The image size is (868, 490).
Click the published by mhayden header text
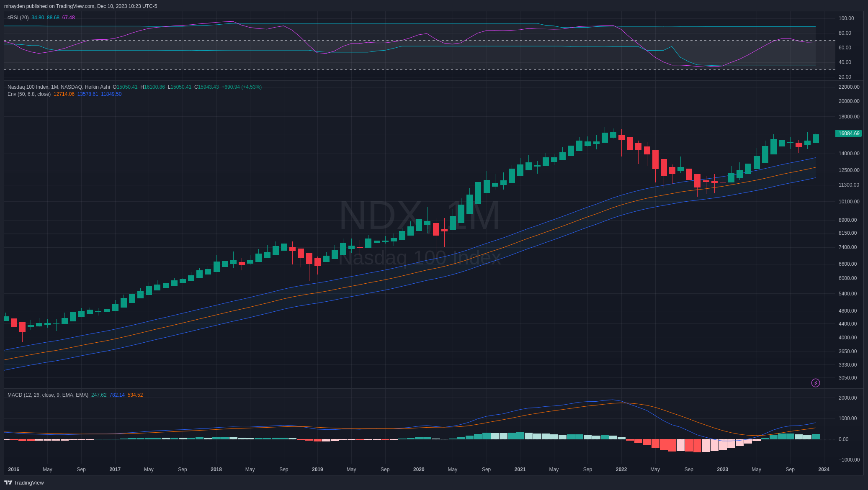click(81, 6)
